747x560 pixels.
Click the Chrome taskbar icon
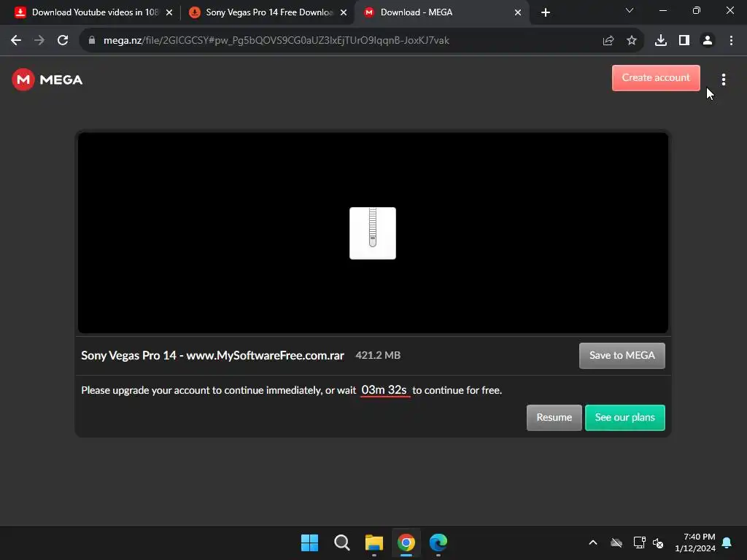click(x=406, y=542)
